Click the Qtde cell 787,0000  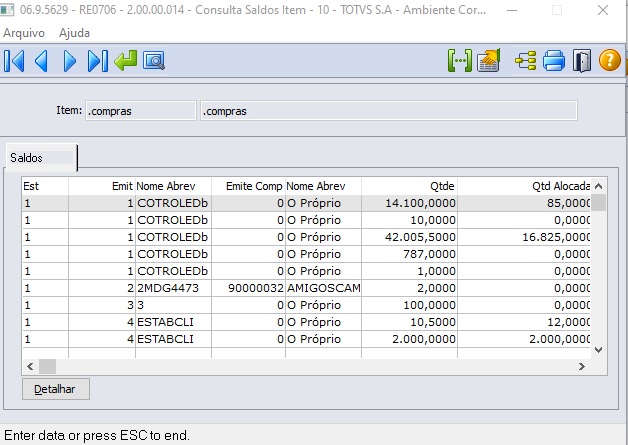click(x=409, y=254)
